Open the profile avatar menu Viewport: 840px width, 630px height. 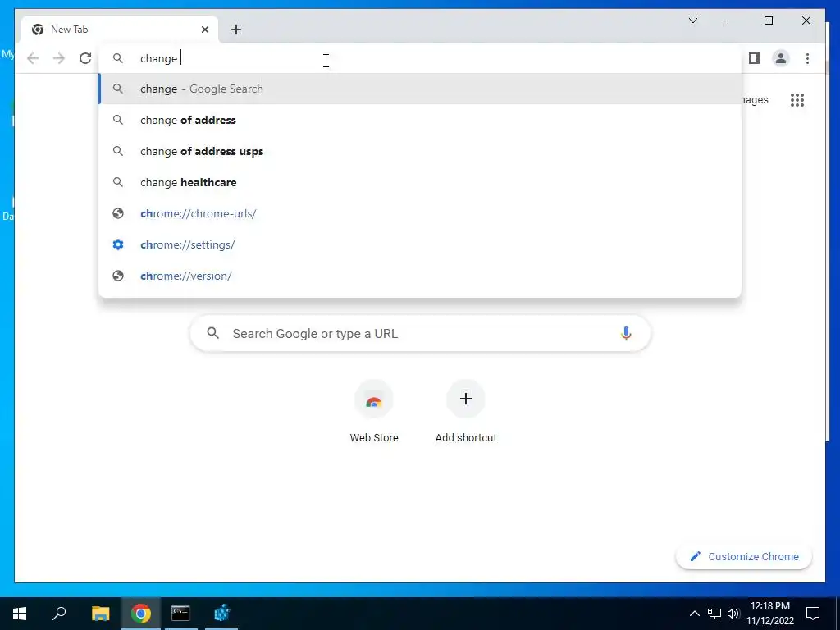(781, 58)
